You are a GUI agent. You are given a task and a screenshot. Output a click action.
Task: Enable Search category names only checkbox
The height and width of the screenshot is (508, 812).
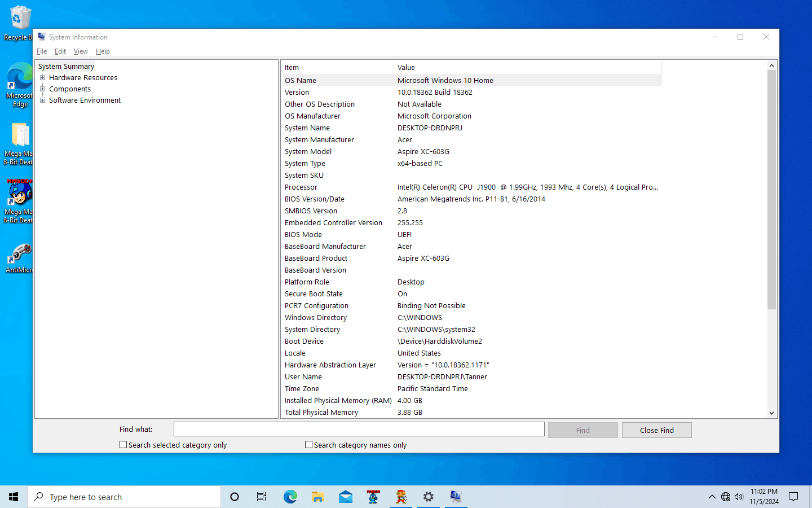click(x=308, y=445)
